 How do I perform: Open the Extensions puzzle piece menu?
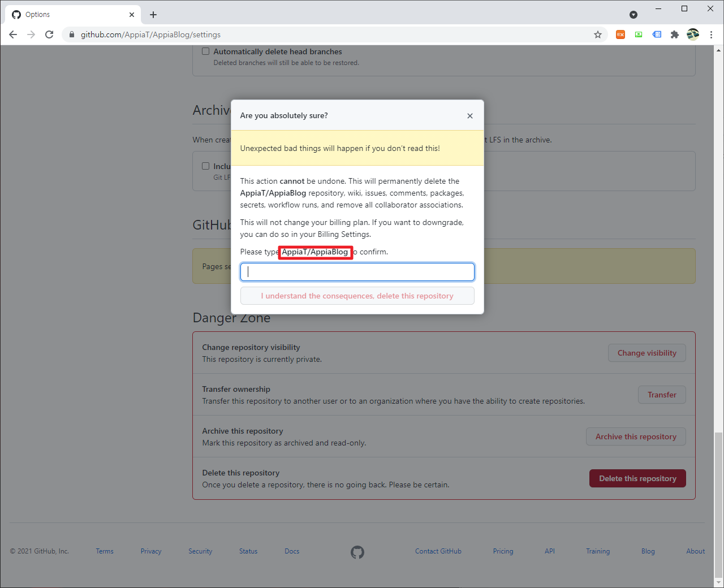point(675,34)
